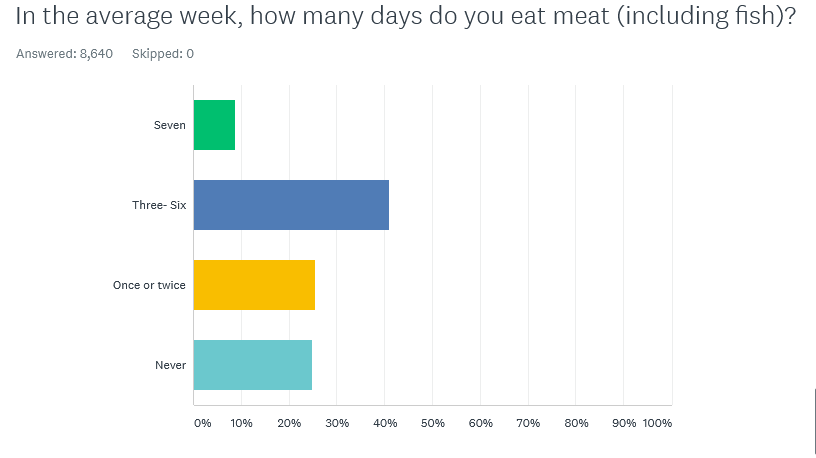The height and width of the screenshot is (458, 816).
Task: Click the Seven category label
Action: pos(170,125)
